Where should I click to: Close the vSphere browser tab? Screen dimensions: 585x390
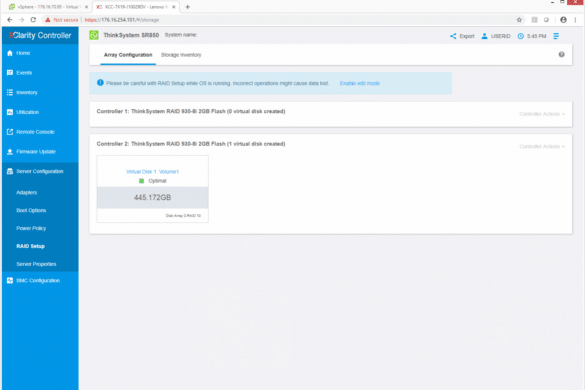click(86, 7)
